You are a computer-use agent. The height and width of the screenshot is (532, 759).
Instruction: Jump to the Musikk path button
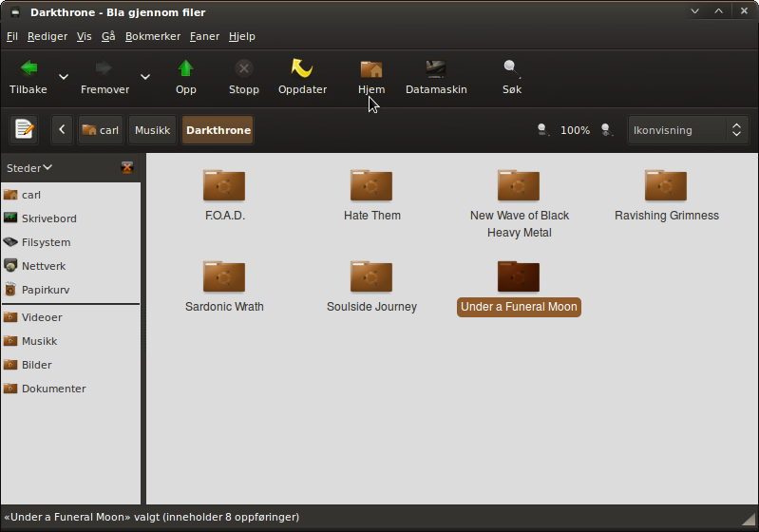point(153,130)
